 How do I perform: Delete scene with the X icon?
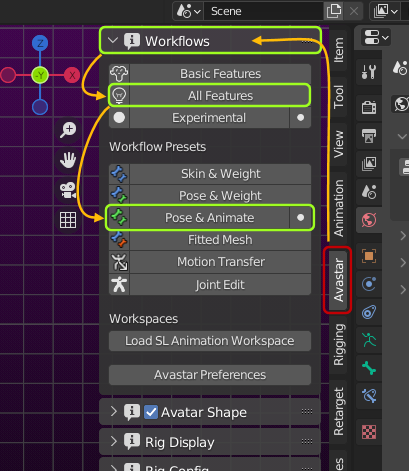click(354, 11)
